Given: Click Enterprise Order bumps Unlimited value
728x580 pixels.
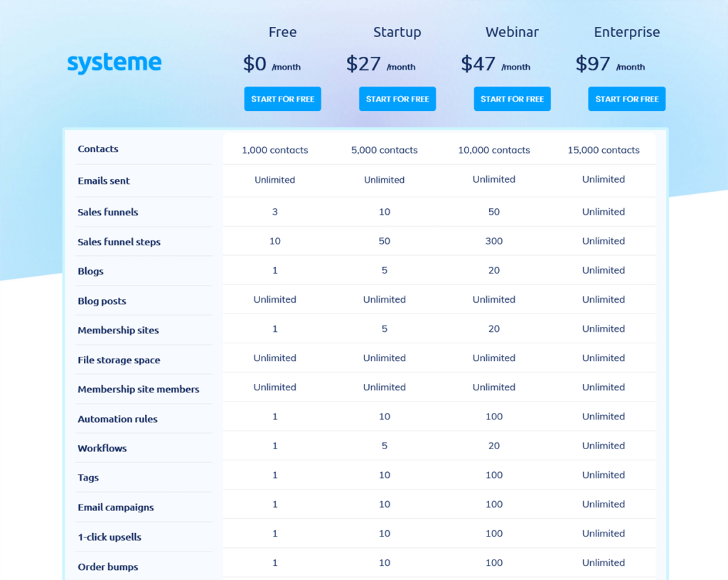Looking at the screenshot, I should tap(604, 563).
